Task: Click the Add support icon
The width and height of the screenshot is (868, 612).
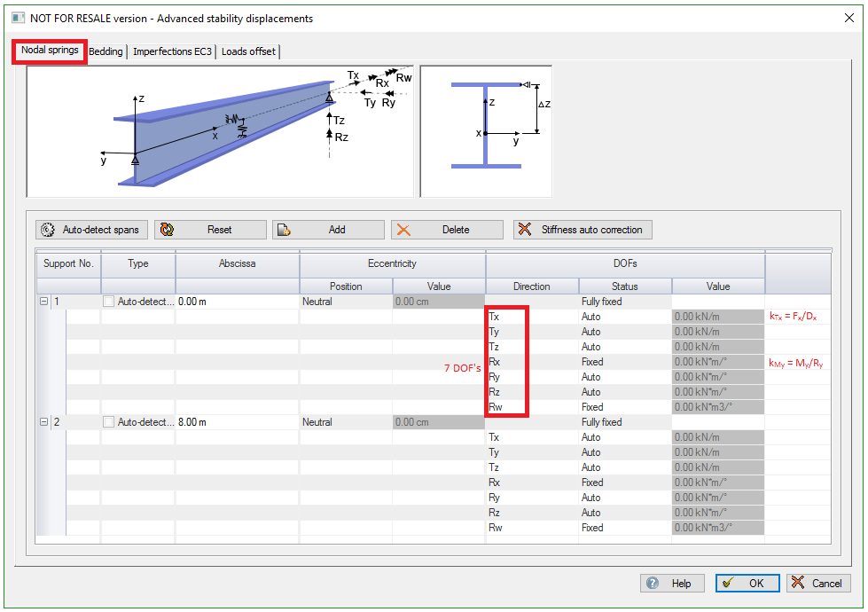Action: (x=284, y=230)
